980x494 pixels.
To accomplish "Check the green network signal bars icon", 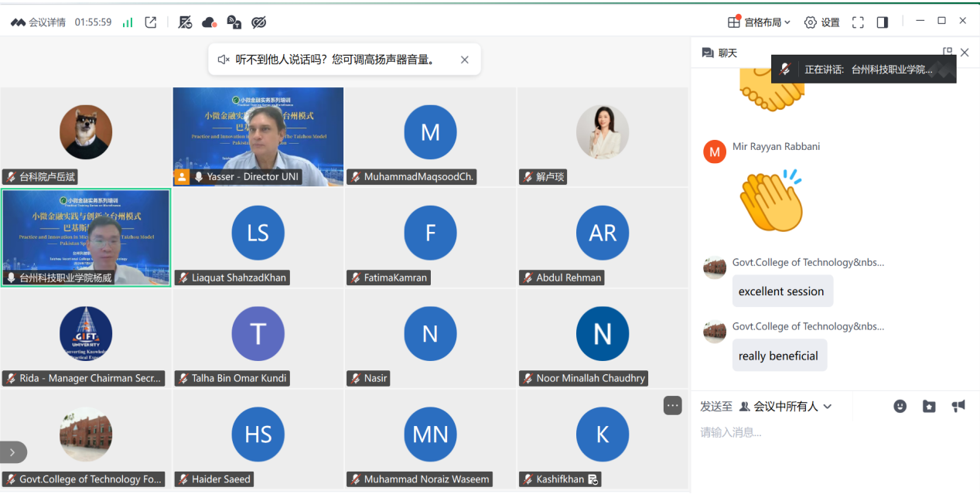I will coord(128,22).
